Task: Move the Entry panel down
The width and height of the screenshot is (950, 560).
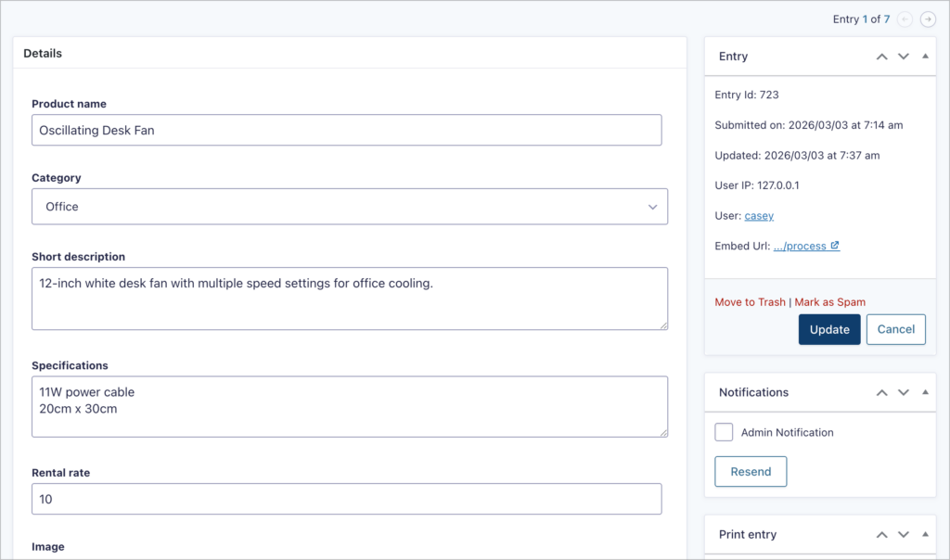Action: coord(904,57)
